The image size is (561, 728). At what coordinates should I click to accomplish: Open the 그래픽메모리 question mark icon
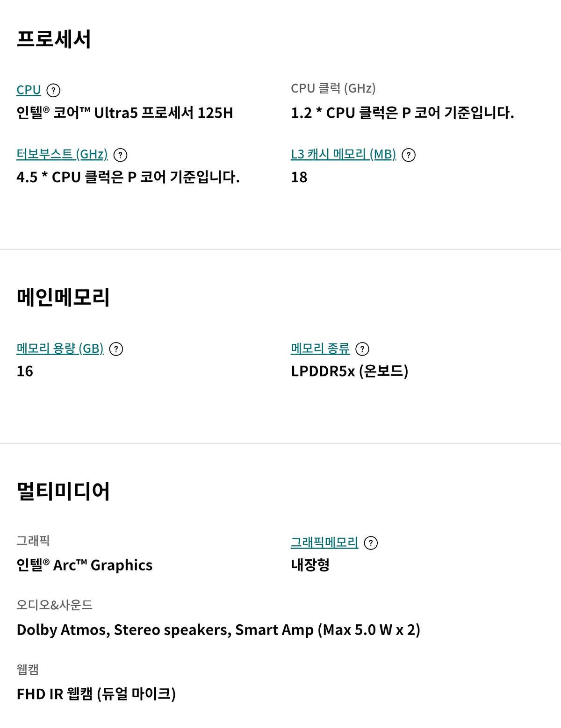[x=371, y=543]
